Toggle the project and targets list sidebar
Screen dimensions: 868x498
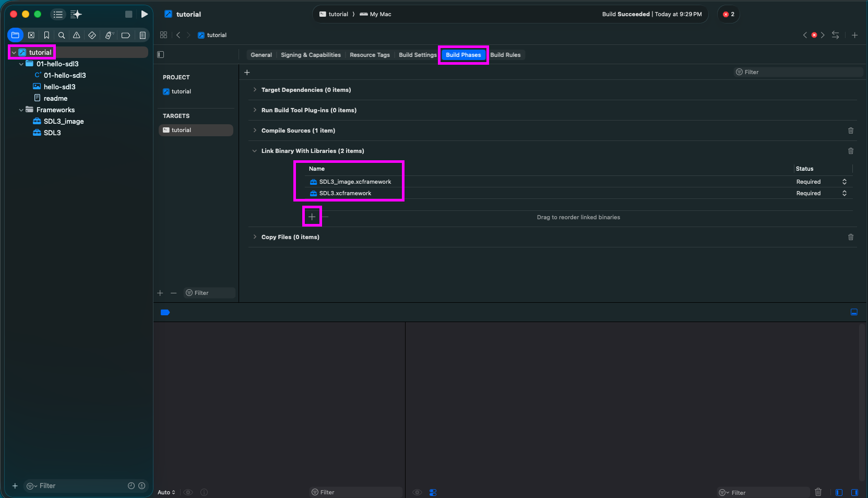click(x=161, y=54)
